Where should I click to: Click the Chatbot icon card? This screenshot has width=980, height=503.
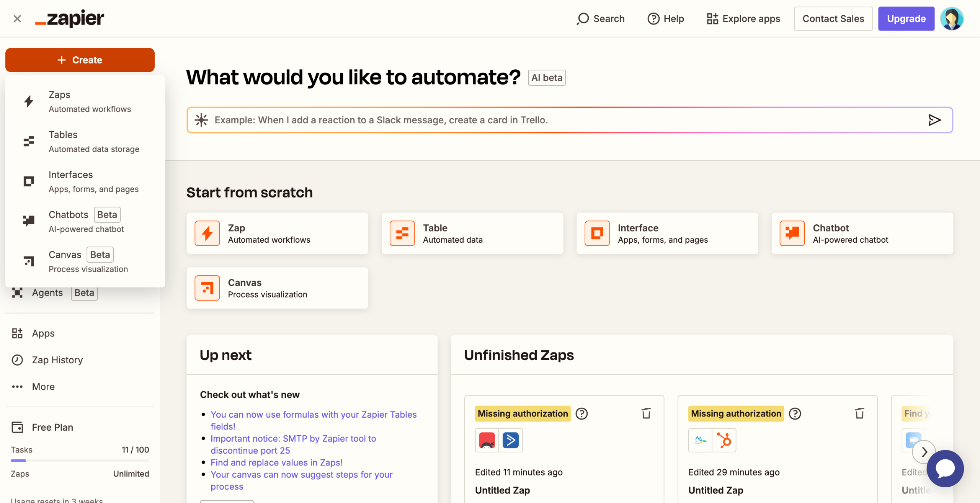click(792, 233)
